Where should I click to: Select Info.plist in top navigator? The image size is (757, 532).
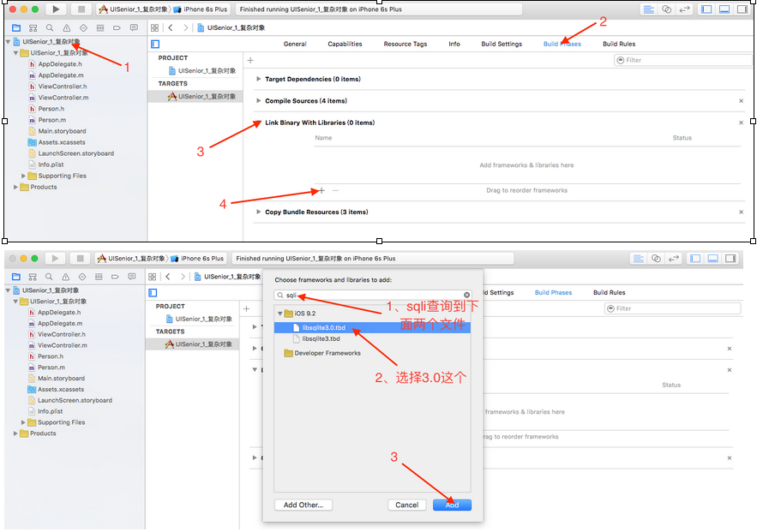51,164
